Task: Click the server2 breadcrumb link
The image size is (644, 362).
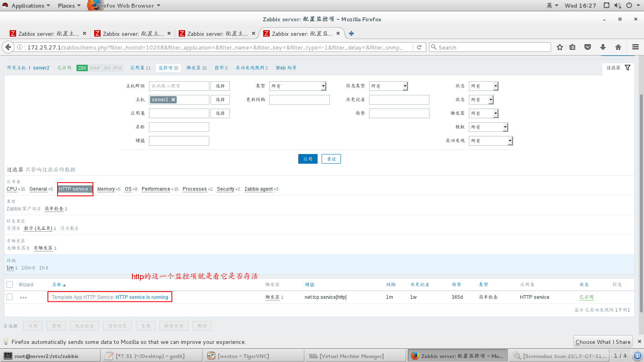Action: [x=41, y=68]
